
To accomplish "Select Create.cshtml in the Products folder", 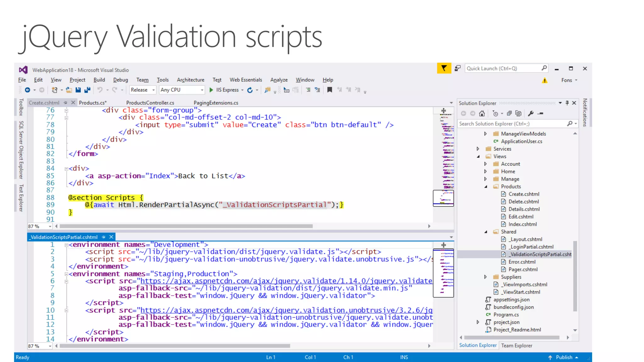I will [x=524, y=194].
